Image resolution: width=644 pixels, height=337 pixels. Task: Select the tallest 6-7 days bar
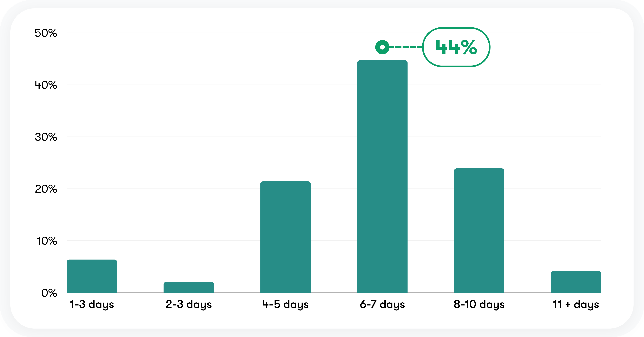click(x=382, y=176)
